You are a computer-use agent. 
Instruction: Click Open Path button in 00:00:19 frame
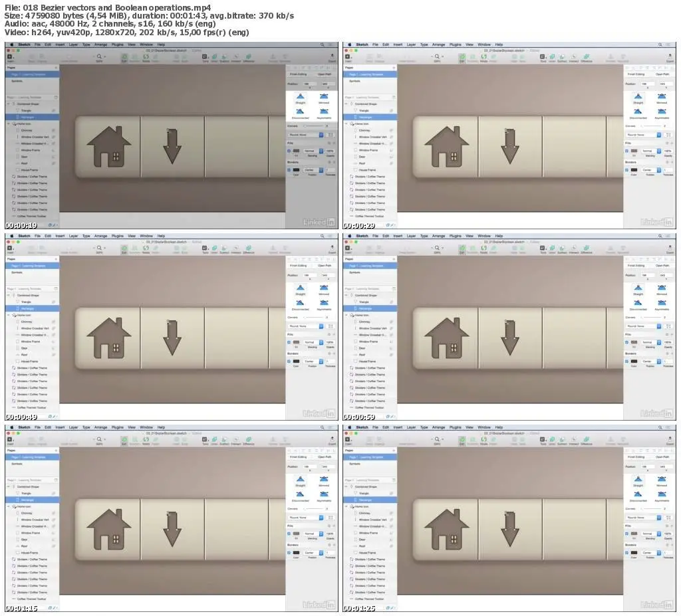click(x=324, y=74)
